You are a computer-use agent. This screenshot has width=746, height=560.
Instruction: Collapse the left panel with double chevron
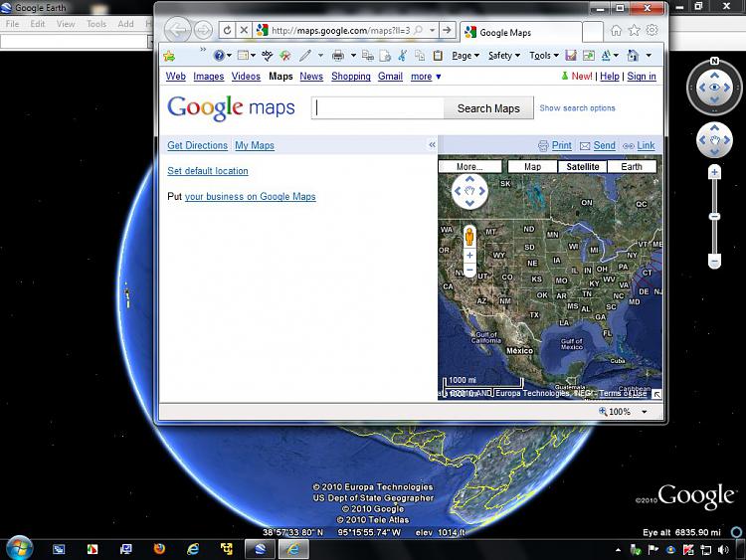(x=432, y=144)
